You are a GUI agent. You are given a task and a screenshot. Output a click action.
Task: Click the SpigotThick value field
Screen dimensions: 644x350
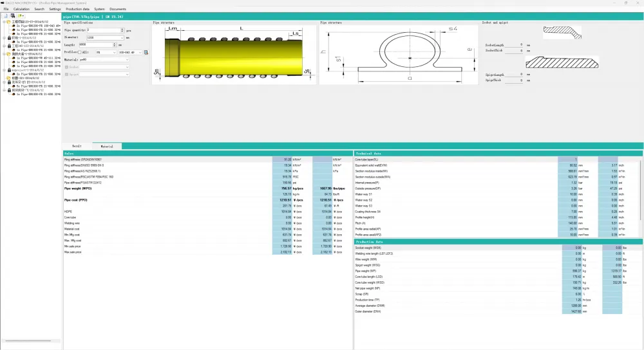514,80
